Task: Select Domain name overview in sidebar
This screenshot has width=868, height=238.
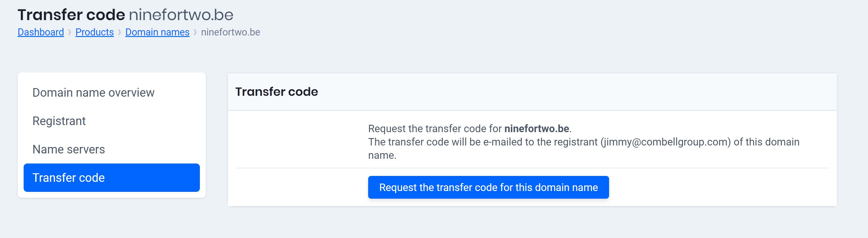Action: tap(93, 92)
